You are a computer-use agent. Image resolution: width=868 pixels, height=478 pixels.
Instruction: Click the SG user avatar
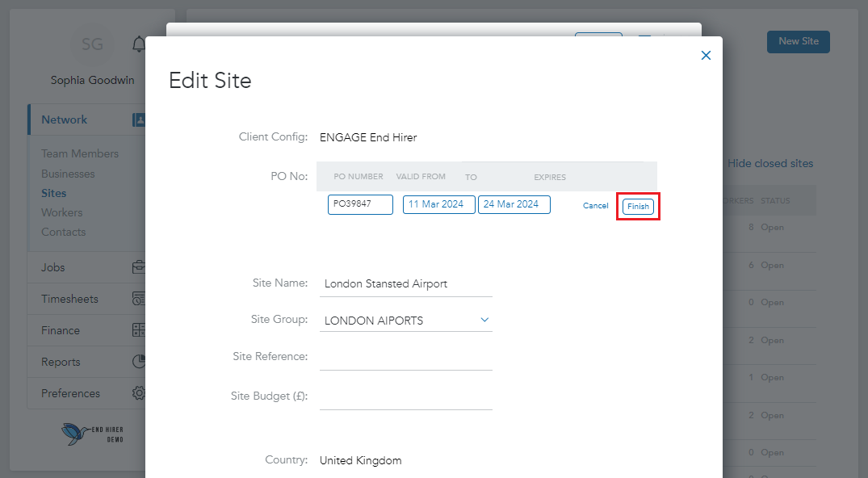pyautogui.click(x=92, y=44)
